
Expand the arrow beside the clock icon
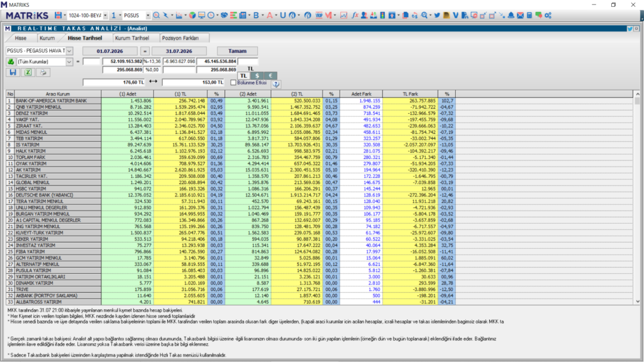pyautogui.click(x=217, y=15)
